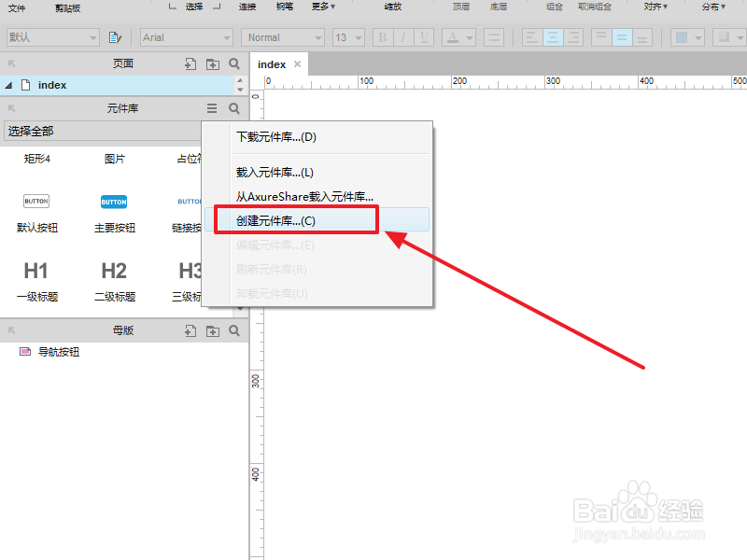Viewport: 747px width, 560px height.
Task: Close the index tab
Action: (x=297, y=63)
